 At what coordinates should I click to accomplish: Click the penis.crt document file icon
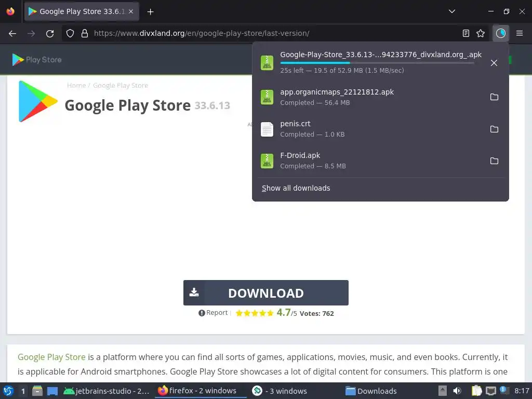coord(267,129)
